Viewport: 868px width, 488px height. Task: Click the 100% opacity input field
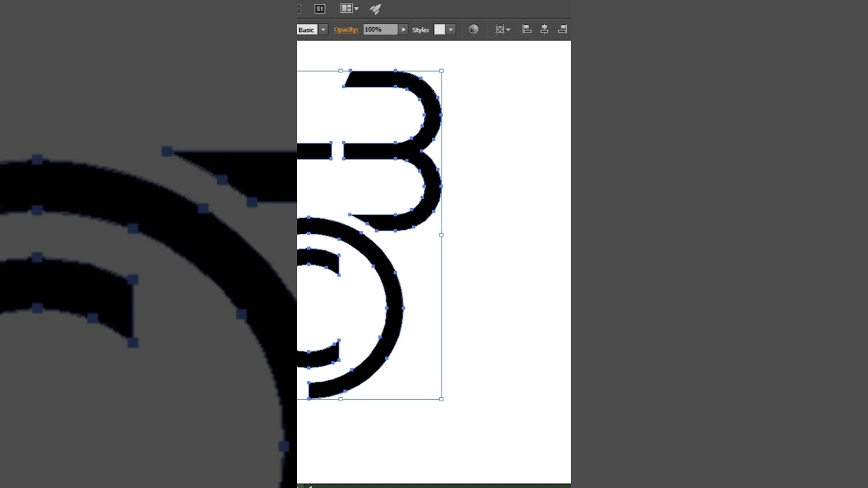380,30
